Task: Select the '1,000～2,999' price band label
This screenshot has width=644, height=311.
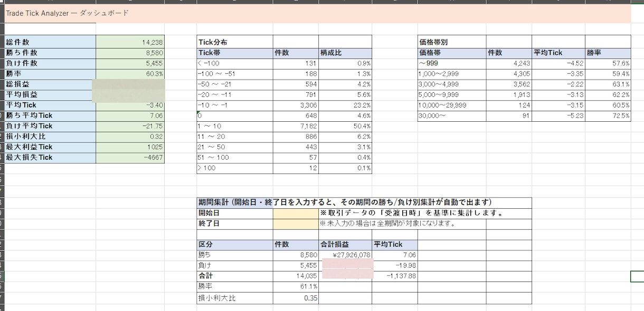Action: point(451,74)
